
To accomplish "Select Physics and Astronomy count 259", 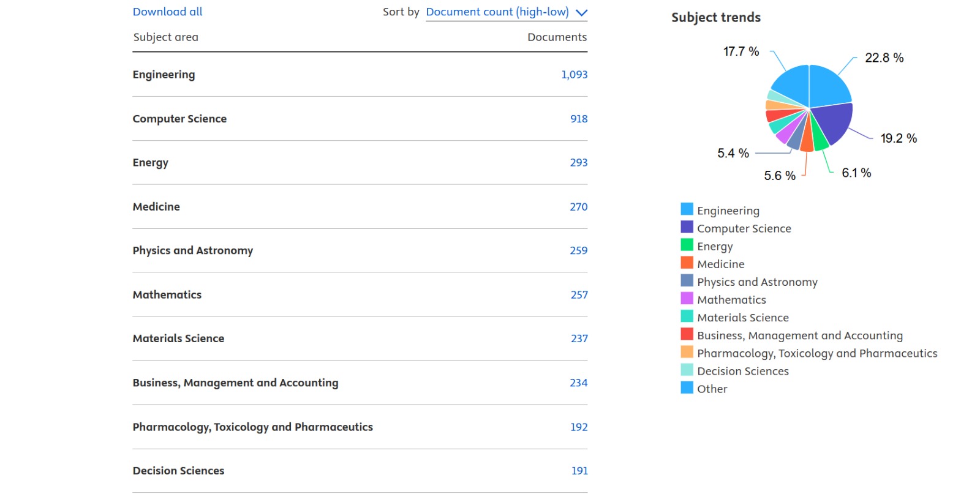I will (578, 250).
